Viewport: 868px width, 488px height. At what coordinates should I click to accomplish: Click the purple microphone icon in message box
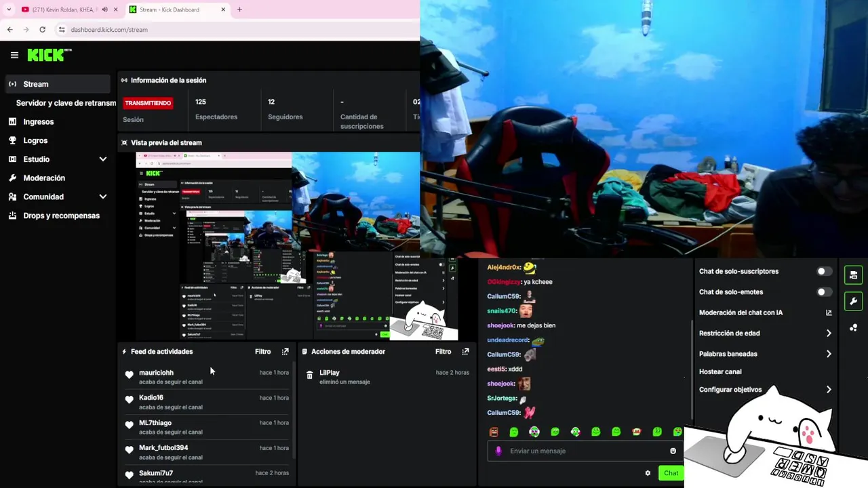pos(498,451)
